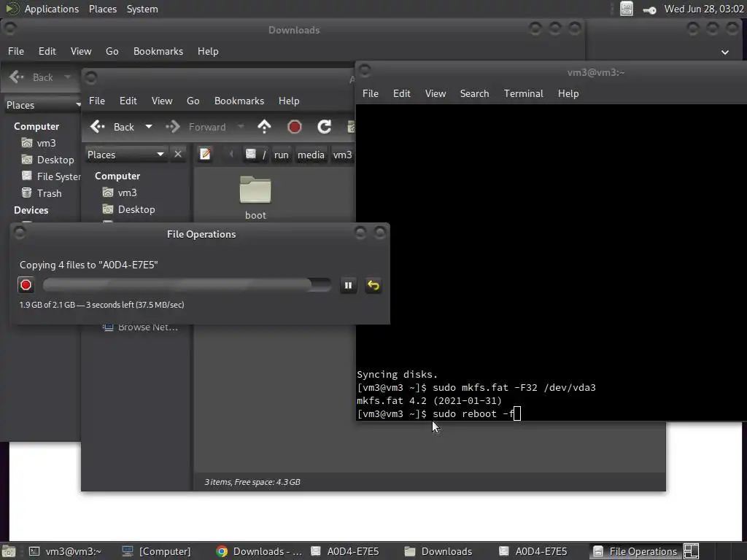Open the System panel menu
The image size is (747, 560).
pyautogui.click(x=142, y=9)
